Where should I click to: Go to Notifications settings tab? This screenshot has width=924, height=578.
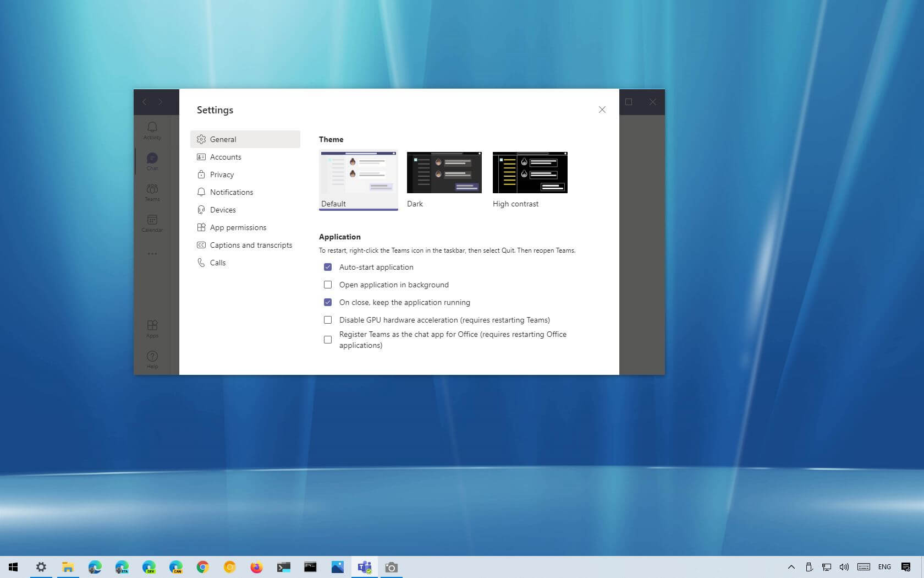(x=232, y=192)
